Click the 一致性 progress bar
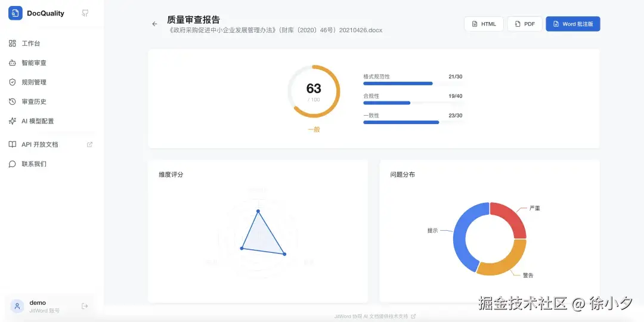This screenshot has height=322, width=644. (413, 122)
